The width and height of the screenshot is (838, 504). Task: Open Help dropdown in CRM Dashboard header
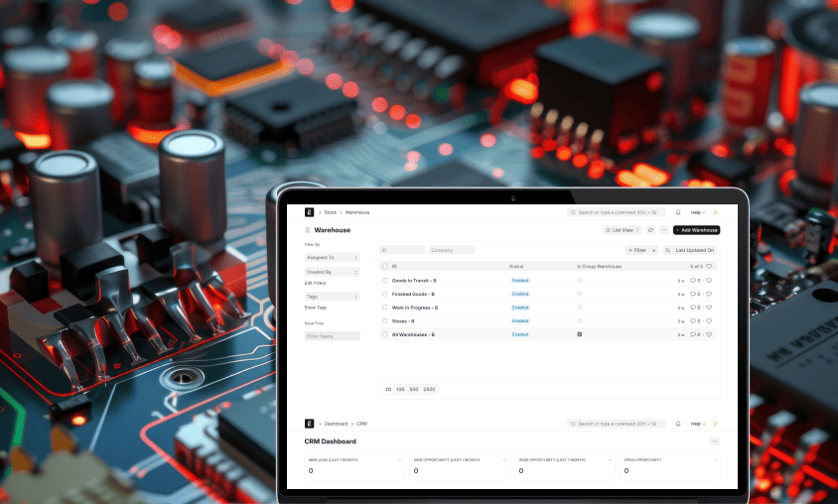pos(697,424)
